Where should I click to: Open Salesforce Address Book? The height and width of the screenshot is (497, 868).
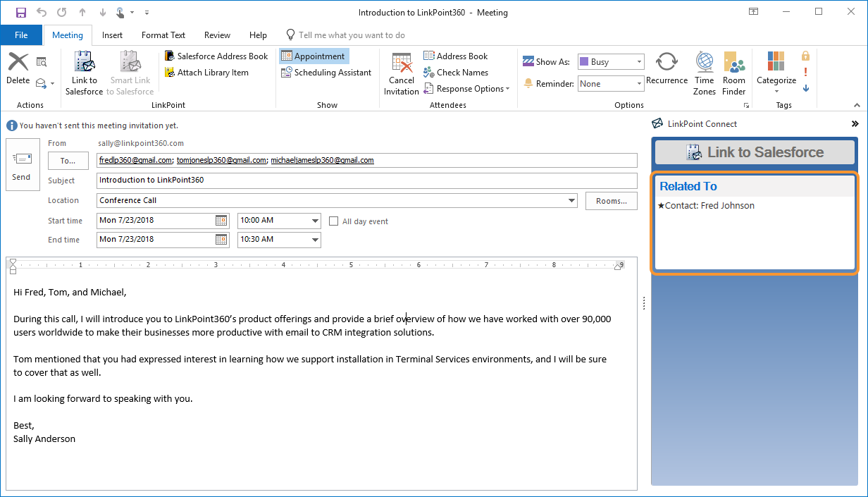click(216, 56)
